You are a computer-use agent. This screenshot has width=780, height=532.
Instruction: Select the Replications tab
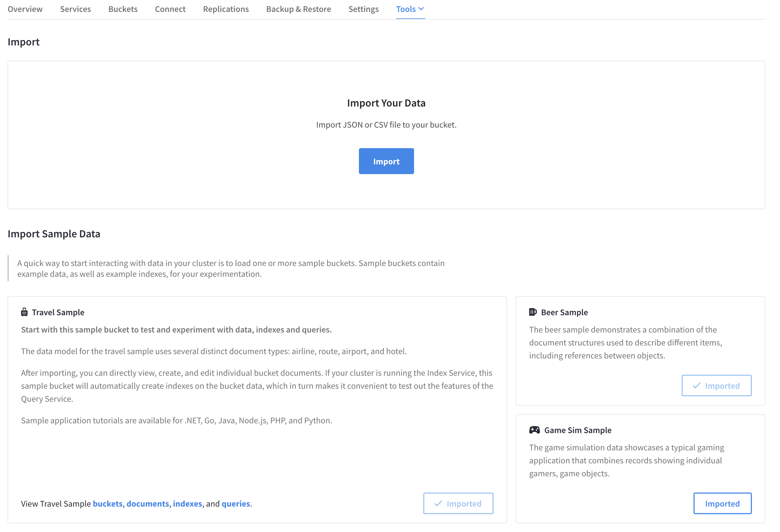[226, 9]
